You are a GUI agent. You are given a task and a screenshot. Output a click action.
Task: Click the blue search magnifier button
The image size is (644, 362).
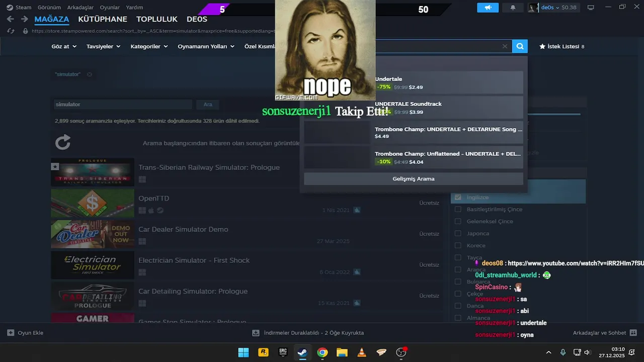point(520,46)
